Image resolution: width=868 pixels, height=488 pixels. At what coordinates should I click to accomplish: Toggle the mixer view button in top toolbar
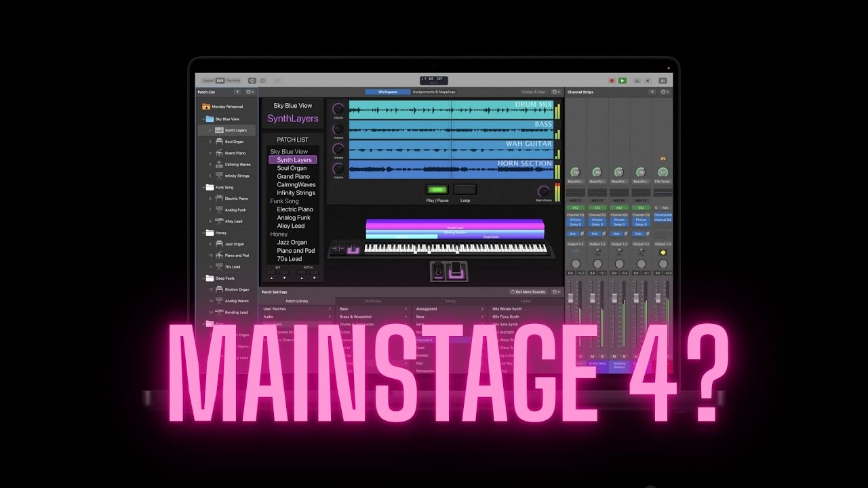click(663, 81)
